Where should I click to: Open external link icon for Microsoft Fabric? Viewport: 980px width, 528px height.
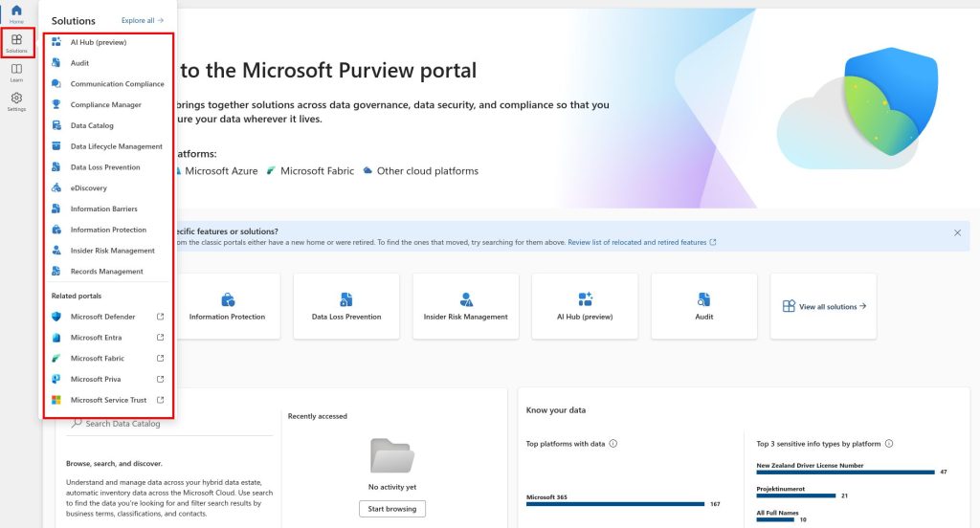click(160, 358)
